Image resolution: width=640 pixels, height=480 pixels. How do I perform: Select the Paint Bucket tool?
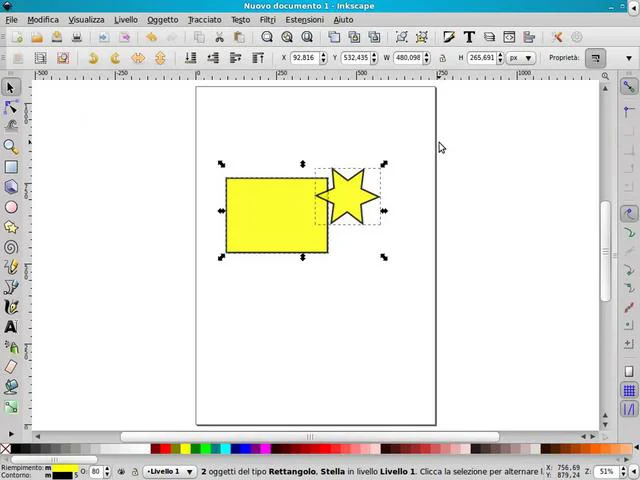pyautogui.click(x=11, y=387)
